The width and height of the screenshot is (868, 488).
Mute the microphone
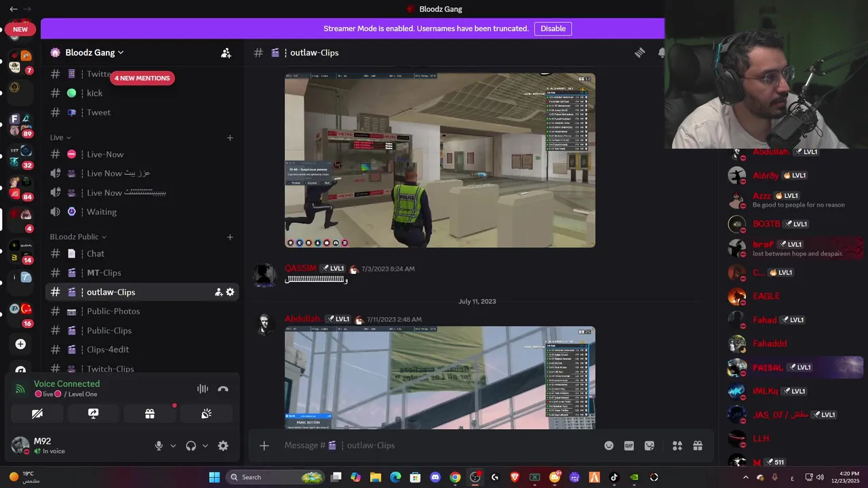click(x=159, y=445)
